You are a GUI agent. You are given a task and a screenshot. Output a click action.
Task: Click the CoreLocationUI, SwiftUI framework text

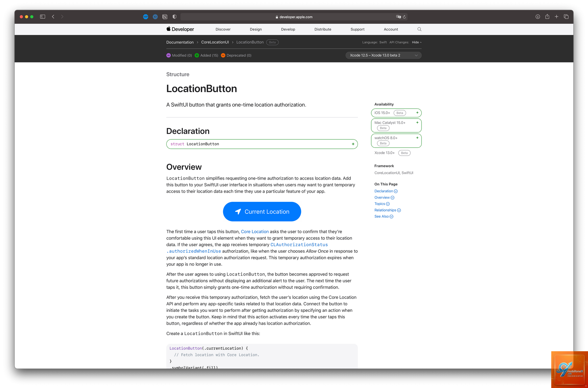point(394,173)
